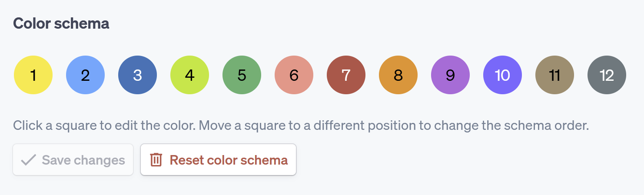Click the orange swatch number 8
Viewport: 644px width, 195px height.
[398, 75]
